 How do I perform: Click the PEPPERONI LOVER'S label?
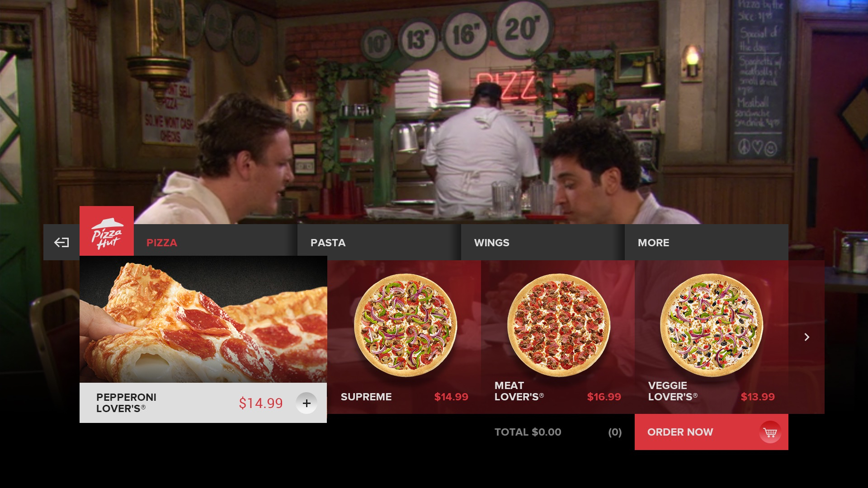pyautogui.click(x=126, y=403)
